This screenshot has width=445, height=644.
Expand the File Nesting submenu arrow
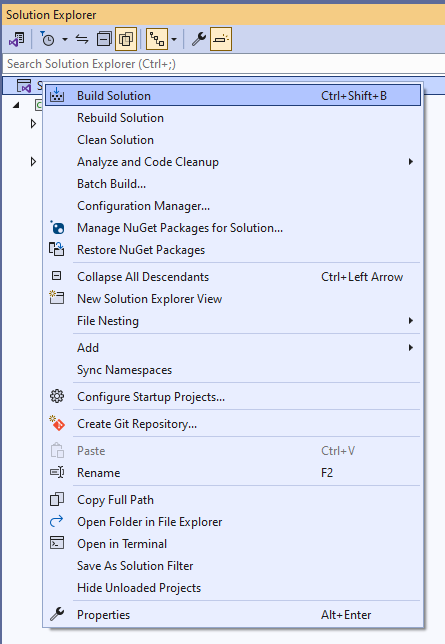tap(410, 321)
